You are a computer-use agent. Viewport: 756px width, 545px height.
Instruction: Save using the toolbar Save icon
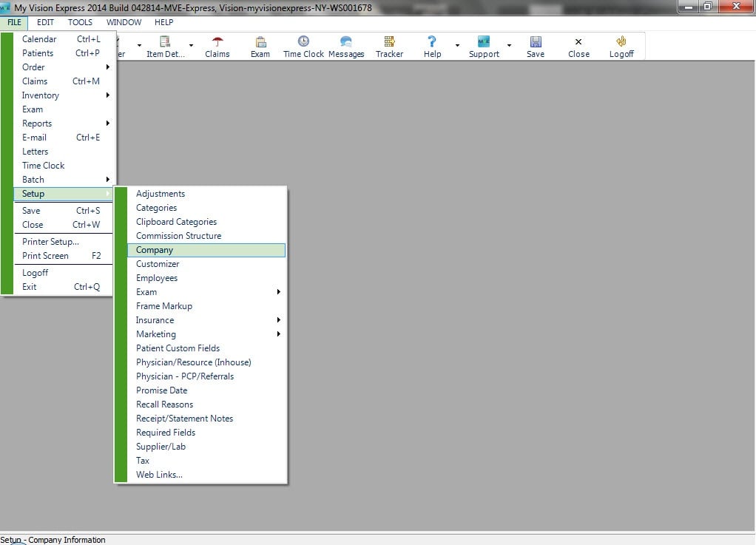point(535,46)
